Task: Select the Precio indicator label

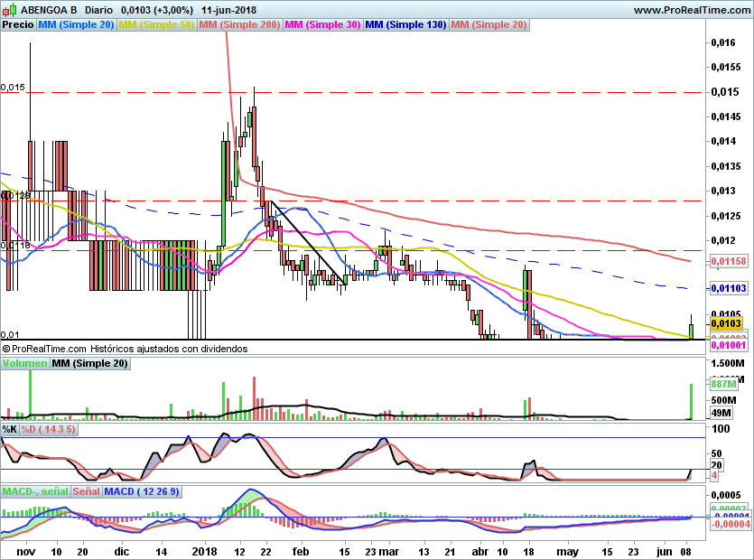Action: pos(18,24)
